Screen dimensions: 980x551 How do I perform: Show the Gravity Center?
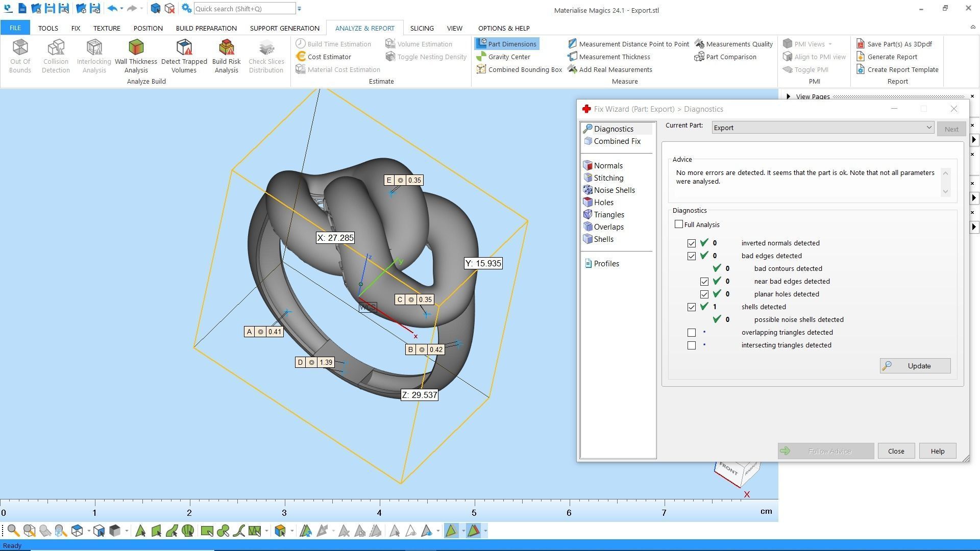point(503,57)
